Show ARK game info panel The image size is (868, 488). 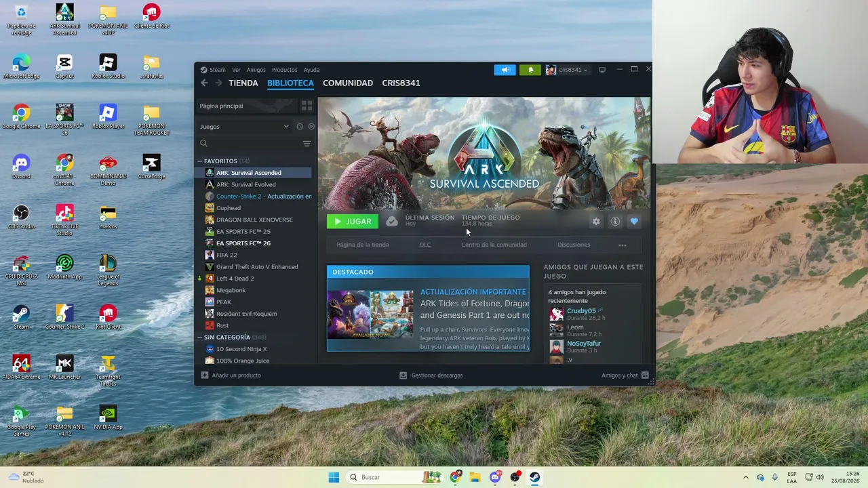point(615,222)
